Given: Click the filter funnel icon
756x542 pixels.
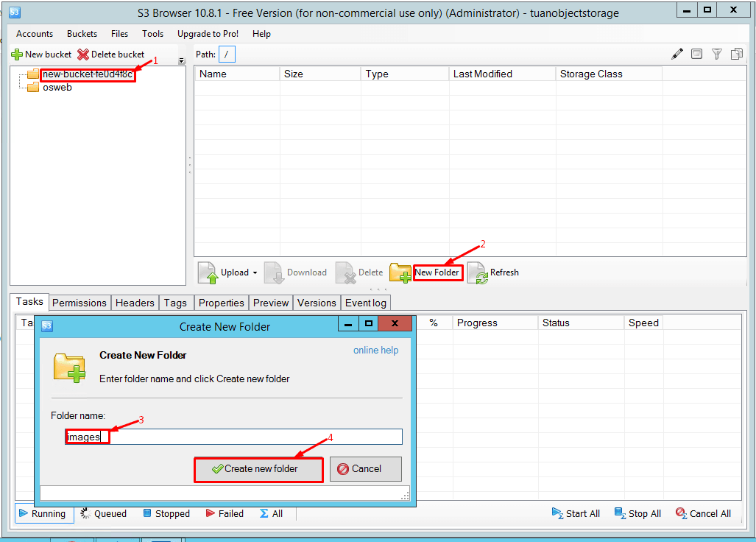Looking at the screenshot, I should tap(717, 54).
